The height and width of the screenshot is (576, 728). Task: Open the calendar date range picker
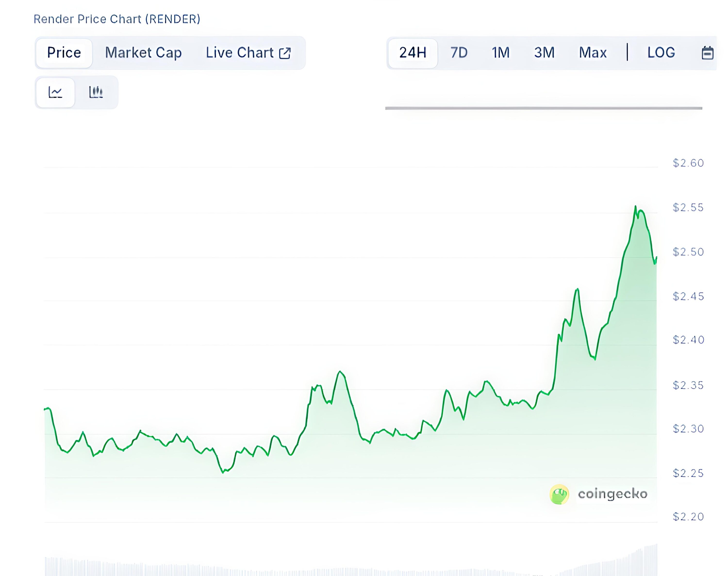pos(707,53)
